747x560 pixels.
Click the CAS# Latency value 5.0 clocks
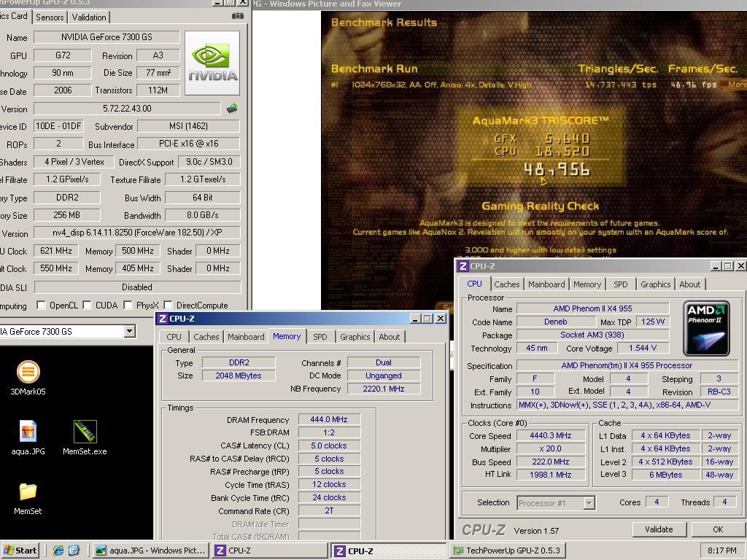point(329,446)
